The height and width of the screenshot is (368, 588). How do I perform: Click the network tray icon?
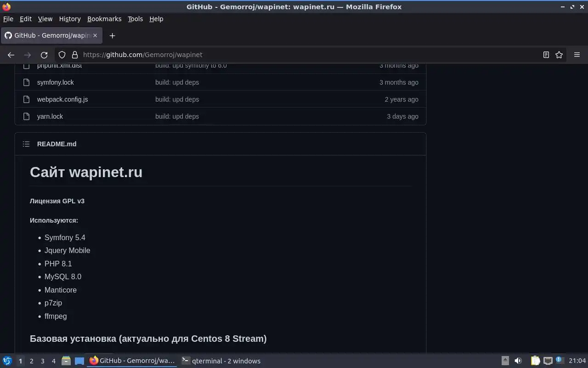point(548,361)
